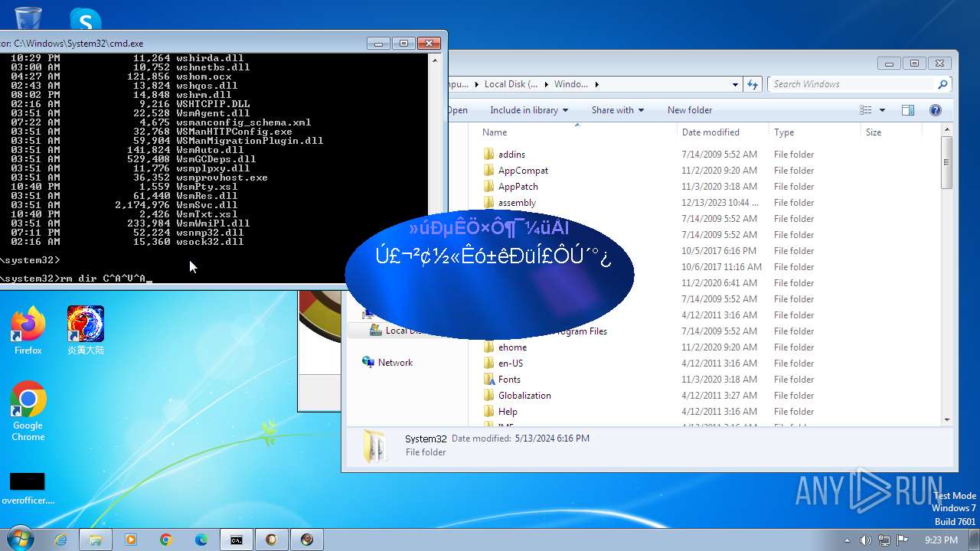Toggle the Explorer preview pane
980x551 pixels.
click(908, 110)
